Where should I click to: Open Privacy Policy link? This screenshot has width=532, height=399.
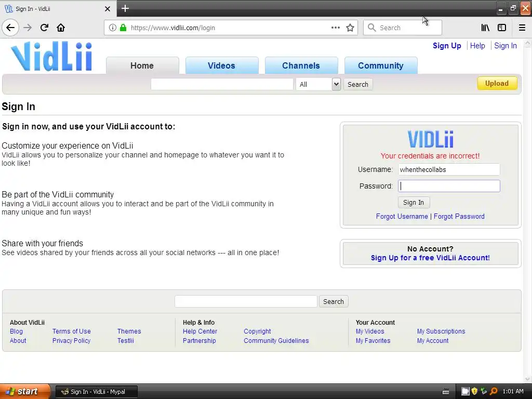coord(71,341)
